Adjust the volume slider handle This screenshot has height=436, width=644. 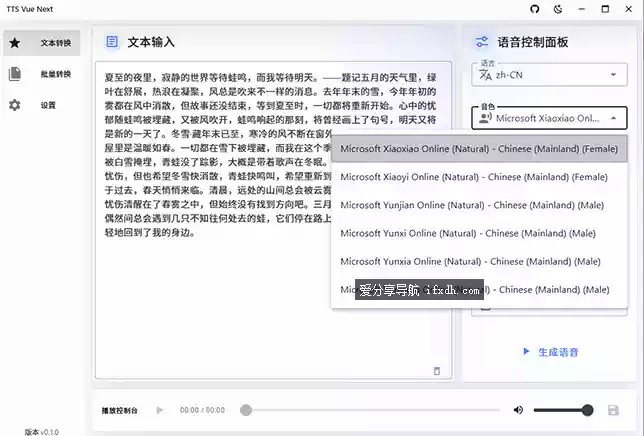(587, 410)
